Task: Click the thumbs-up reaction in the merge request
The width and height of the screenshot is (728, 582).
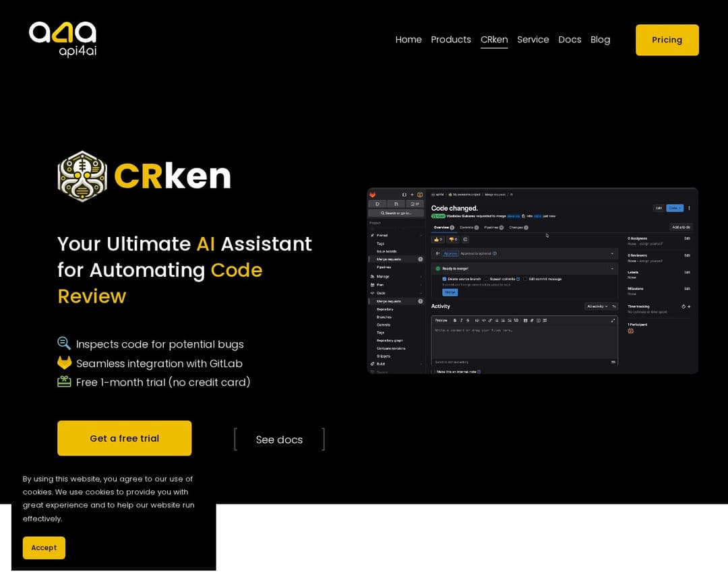Action: [x=438, y=239]
